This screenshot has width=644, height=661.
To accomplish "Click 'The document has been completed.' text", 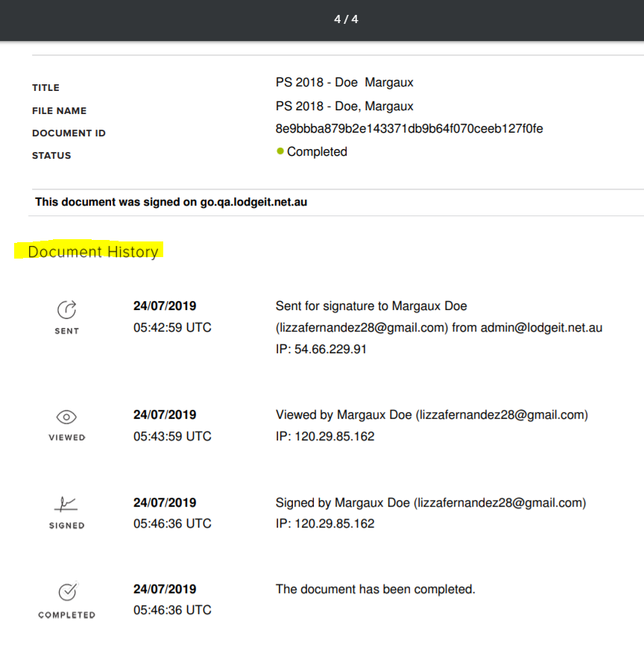I will 376,589.
